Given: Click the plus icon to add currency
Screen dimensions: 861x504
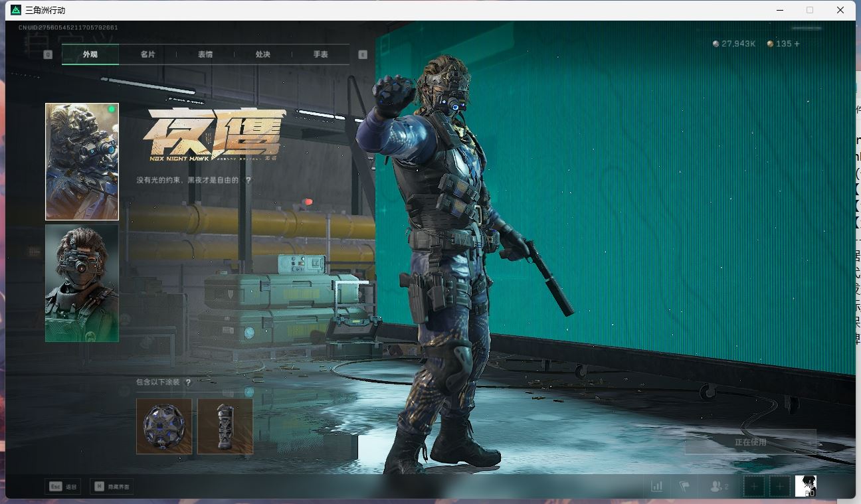Looking at the screenshot, I should tap(797, 44).
